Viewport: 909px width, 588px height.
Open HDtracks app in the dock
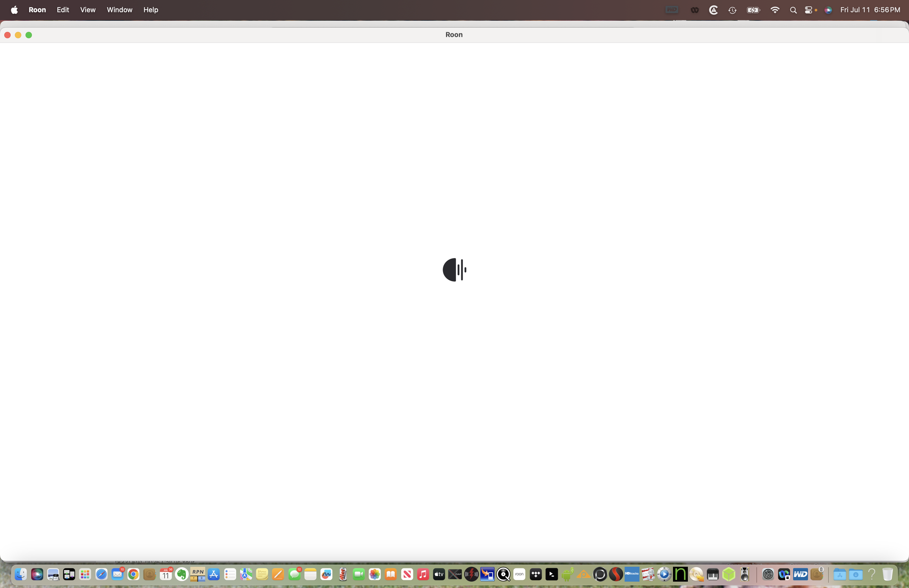point(632,574)
